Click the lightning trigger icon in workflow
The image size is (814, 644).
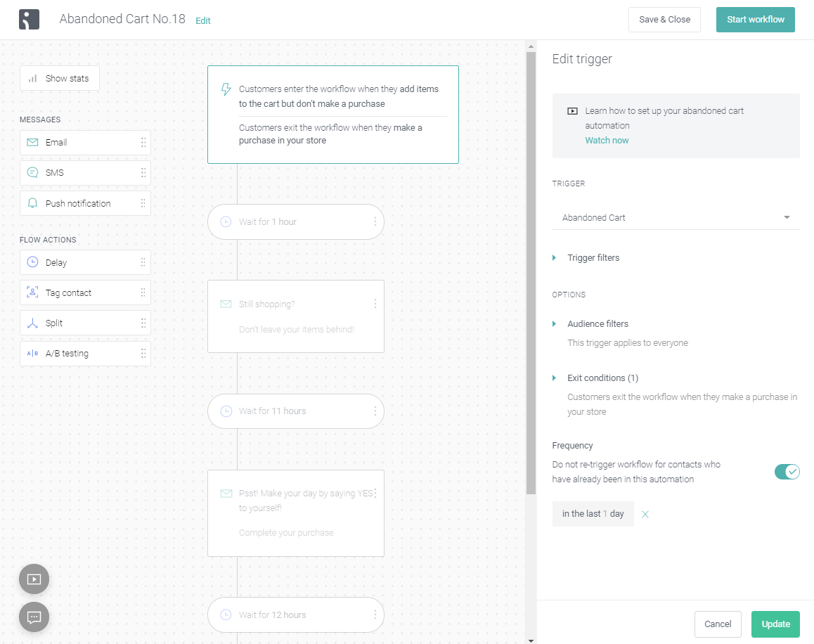pos(226,89)
